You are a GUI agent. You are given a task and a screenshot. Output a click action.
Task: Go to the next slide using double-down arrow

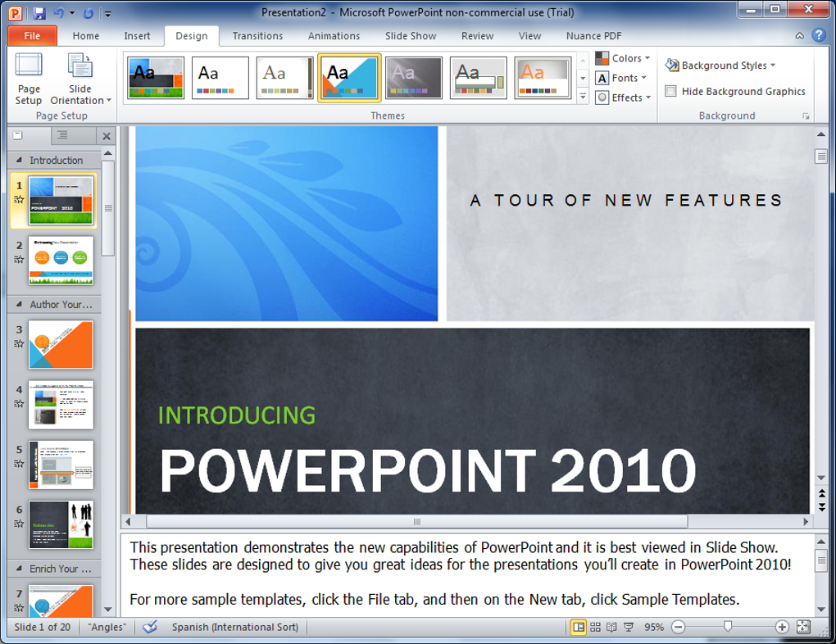click(821, 506)
